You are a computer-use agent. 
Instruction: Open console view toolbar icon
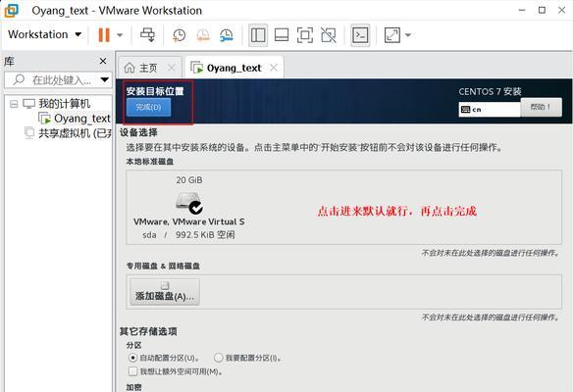click(x=360, y=35)
